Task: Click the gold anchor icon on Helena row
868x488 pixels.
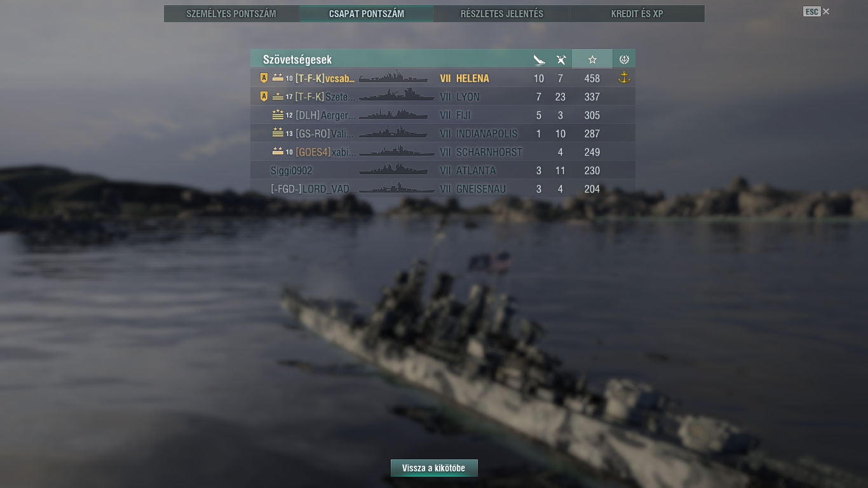Action: pyautogui.click(x=624, y=78)
